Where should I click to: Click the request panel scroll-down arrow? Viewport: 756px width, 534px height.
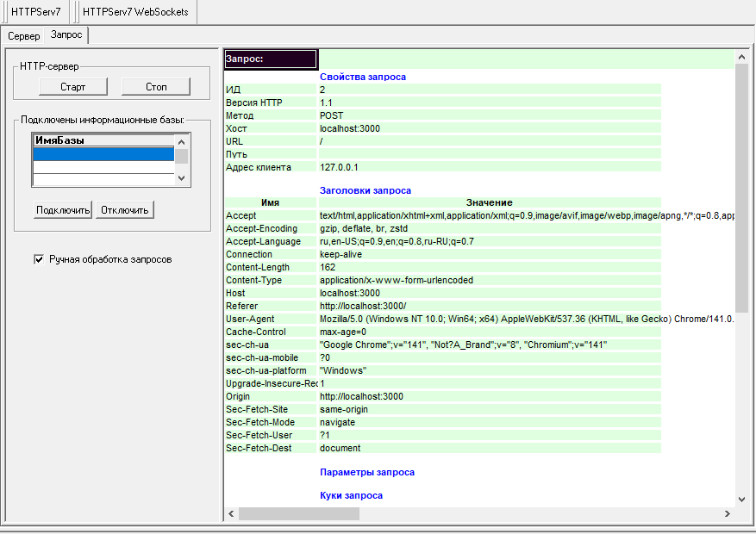[741, 499]
